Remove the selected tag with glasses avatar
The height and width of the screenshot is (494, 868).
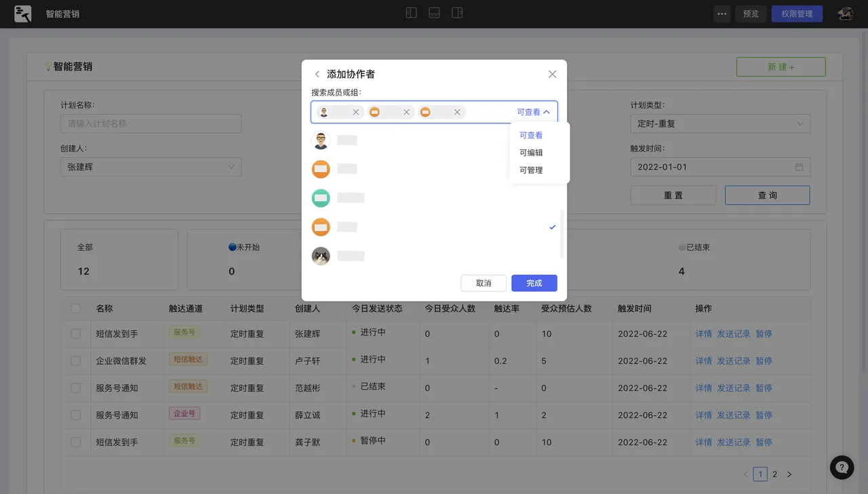(356, 112)
